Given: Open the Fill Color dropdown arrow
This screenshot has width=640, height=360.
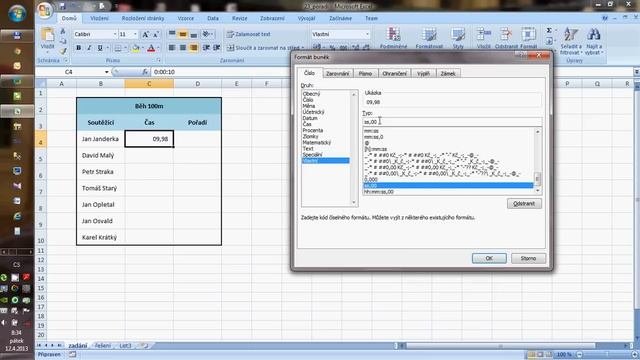Looking at the screenshot, I should (x=142, y=48).
